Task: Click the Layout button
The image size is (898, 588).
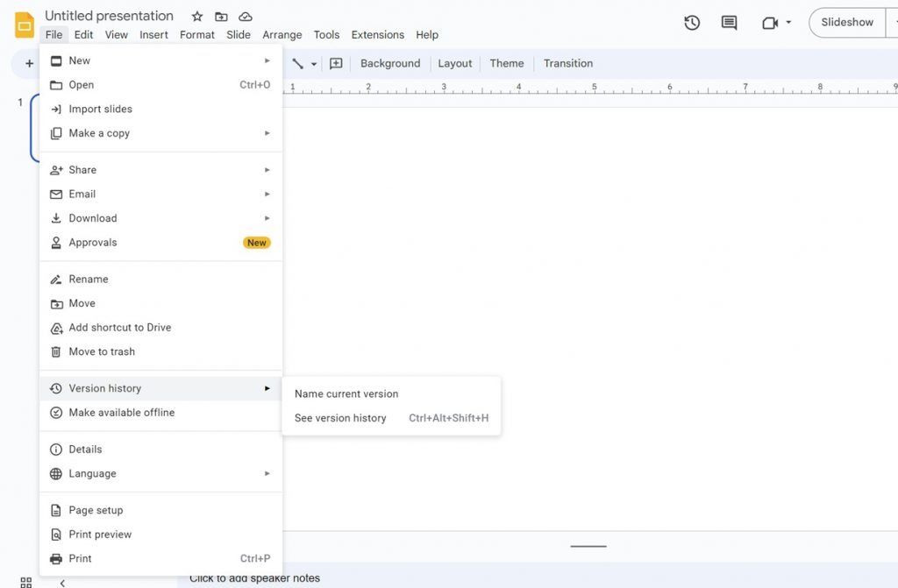Action: coord(455,64)
